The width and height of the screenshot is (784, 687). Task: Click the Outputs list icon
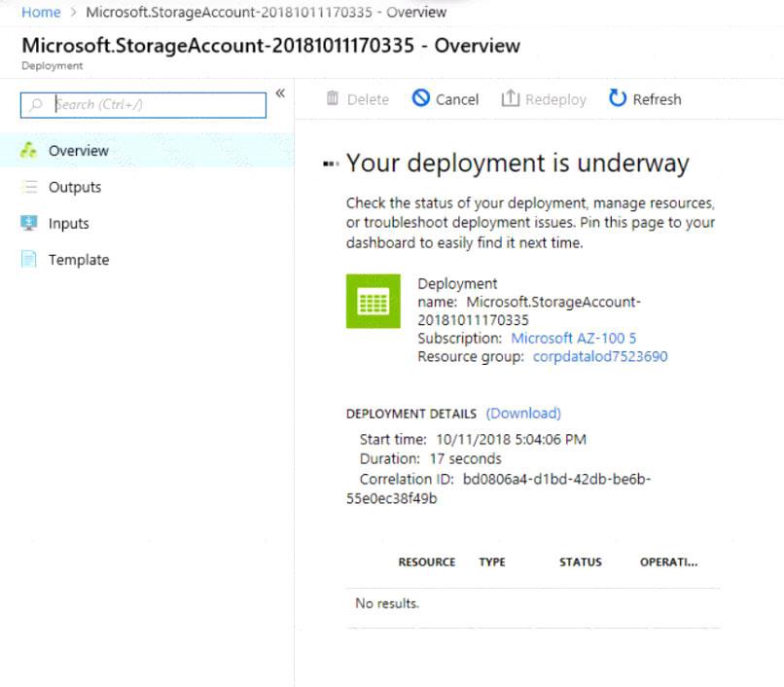tap(29, 187)
